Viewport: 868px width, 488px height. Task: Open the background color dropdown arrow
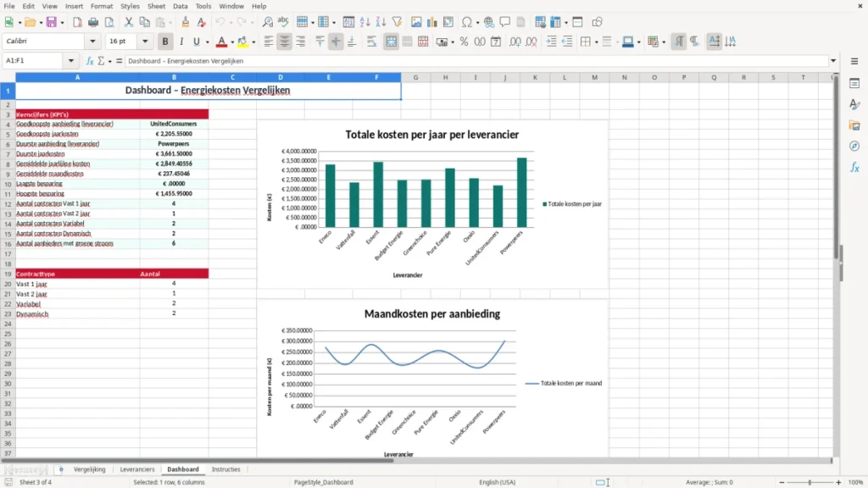coord(253,42)
